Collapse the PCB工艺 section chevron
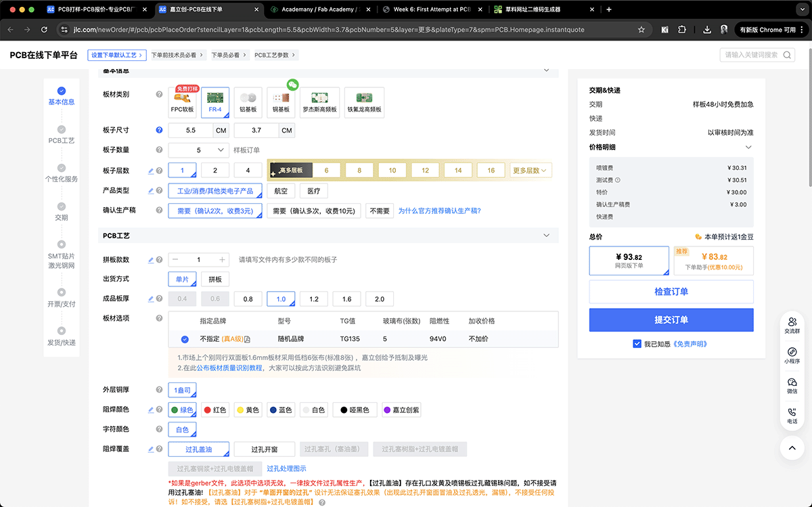This screenshot has height=507, width=812. point(547,236)
